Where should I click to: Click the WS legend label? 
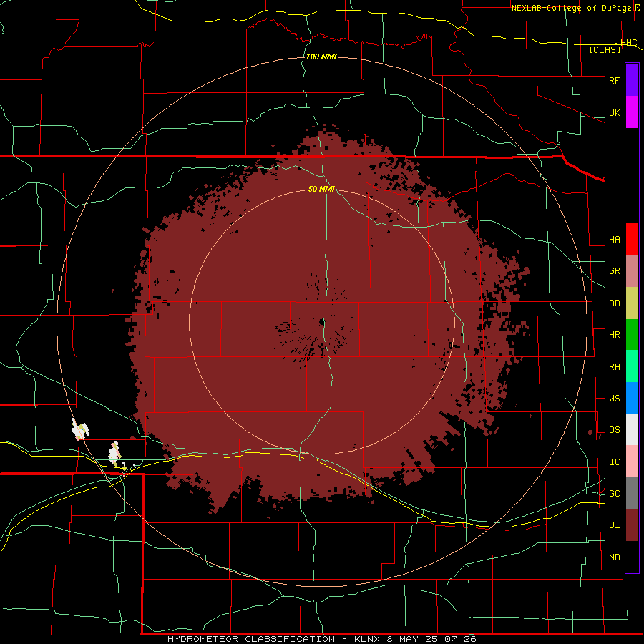(614, 399)
